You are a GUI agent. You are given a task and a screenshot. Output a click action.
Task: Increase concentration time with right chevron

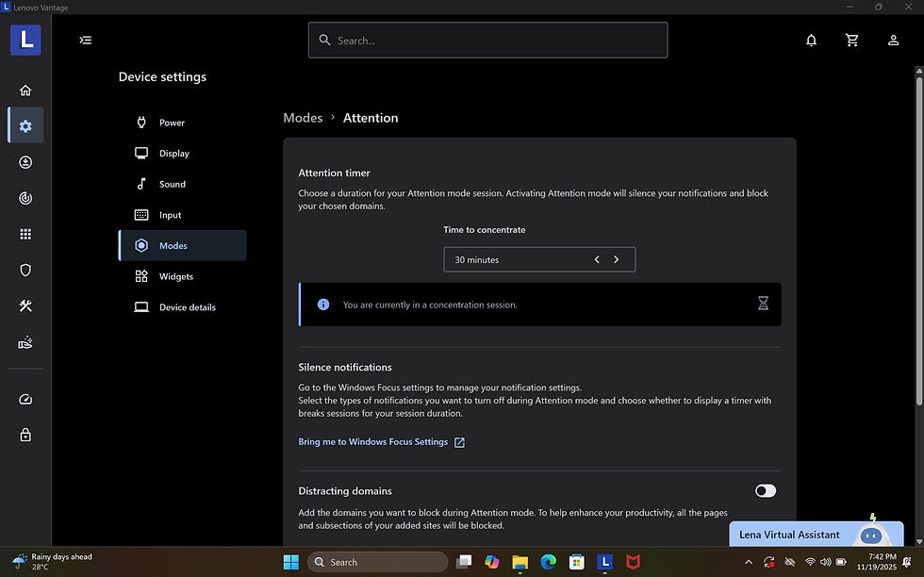(617, 259)
